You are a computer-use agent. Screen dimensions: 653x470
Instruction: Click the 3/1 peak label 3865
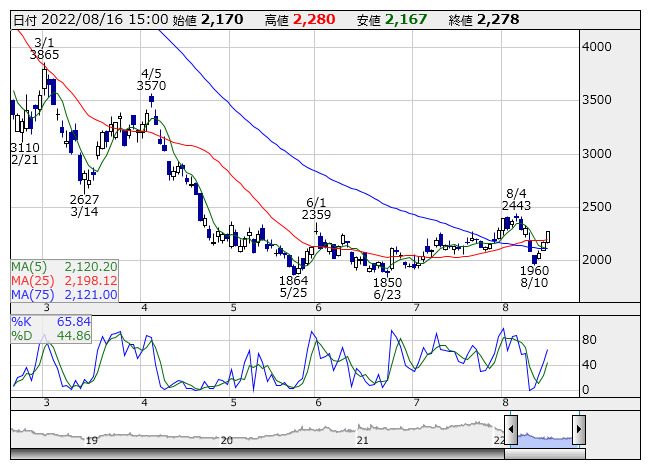pos(45,55)
